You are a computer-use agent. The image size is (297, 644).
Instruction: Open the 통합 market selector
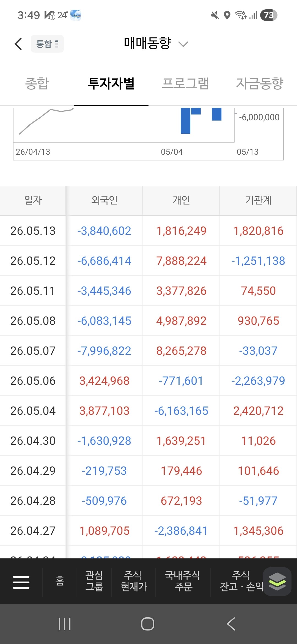click(x=47, y=44)
